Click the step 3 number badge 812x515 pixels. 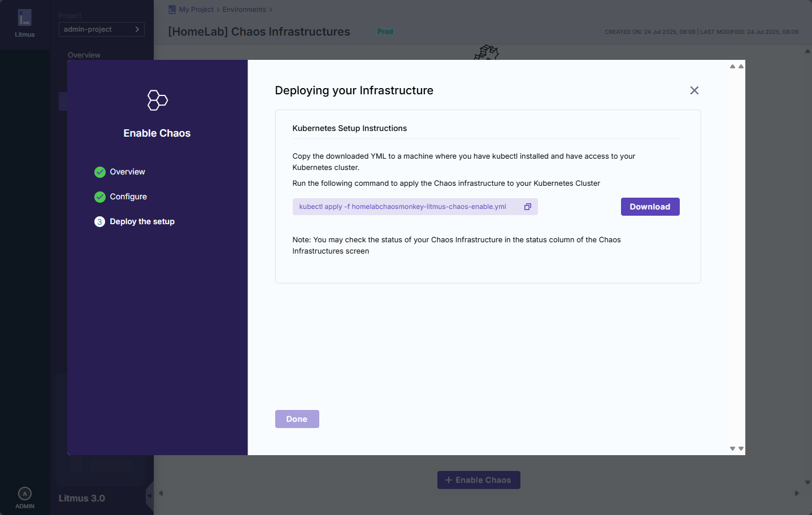tap(99, 222)
